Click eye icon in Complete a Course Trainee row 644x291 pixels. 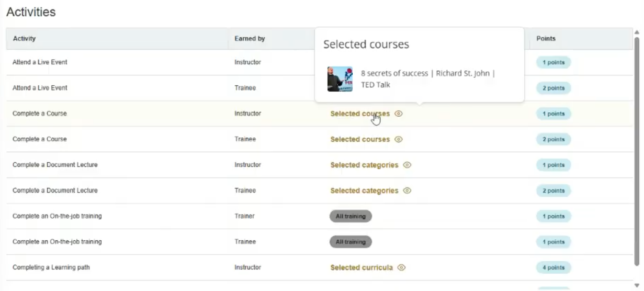pyautogui.click(x=399, y=139)
